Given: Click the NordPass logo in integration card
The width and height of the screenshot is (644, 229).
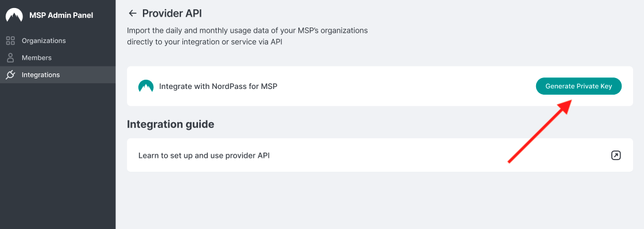Looking at the screenshot, I should click(146, 86).
